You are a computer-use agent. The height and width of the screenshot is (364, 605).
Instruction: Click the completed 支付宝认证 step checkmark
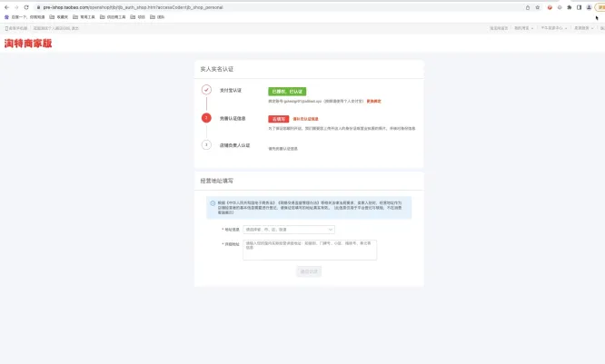click(206, 91)
